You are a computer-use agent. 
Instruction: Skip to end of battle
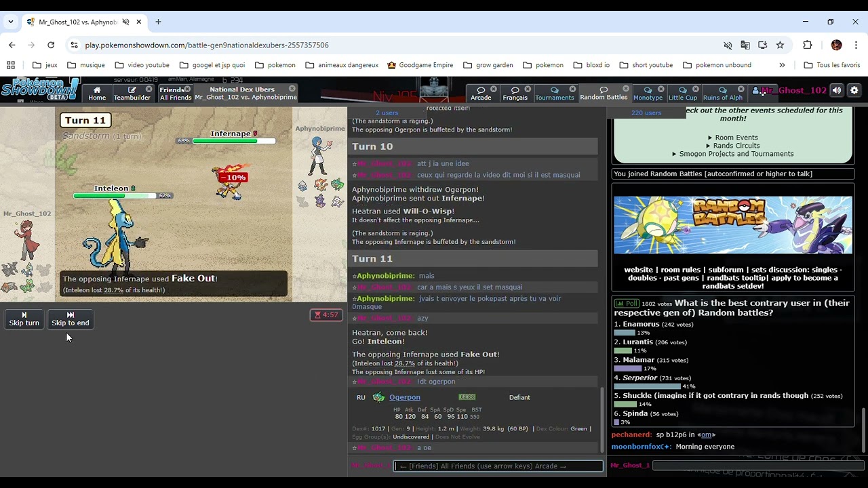tap(71, 319)
